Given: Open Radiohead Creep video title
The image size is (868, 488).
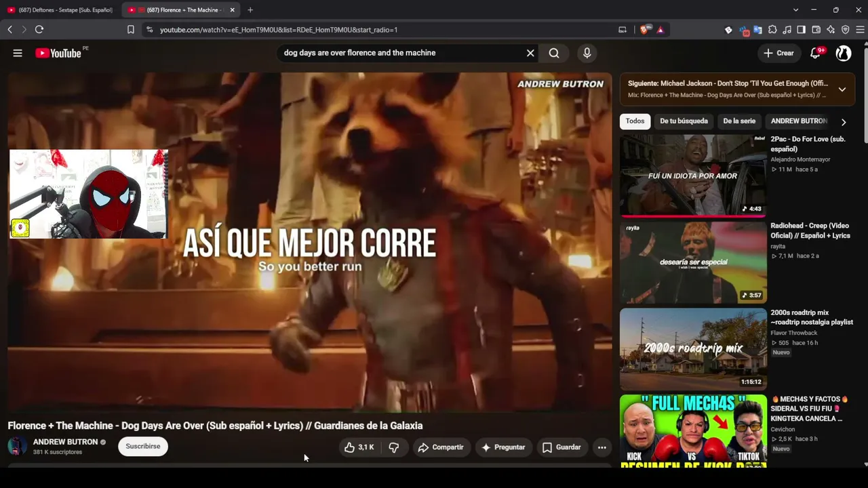Looking at the screenshot, I should click(x=810, y=230).
